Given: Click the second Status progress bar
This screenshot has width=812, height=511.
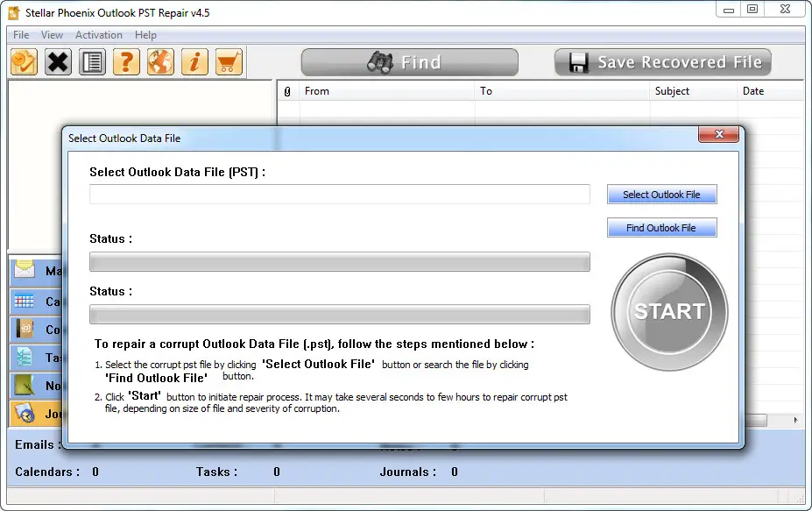Looking at the screenshot, I should [x=340, y=314].
